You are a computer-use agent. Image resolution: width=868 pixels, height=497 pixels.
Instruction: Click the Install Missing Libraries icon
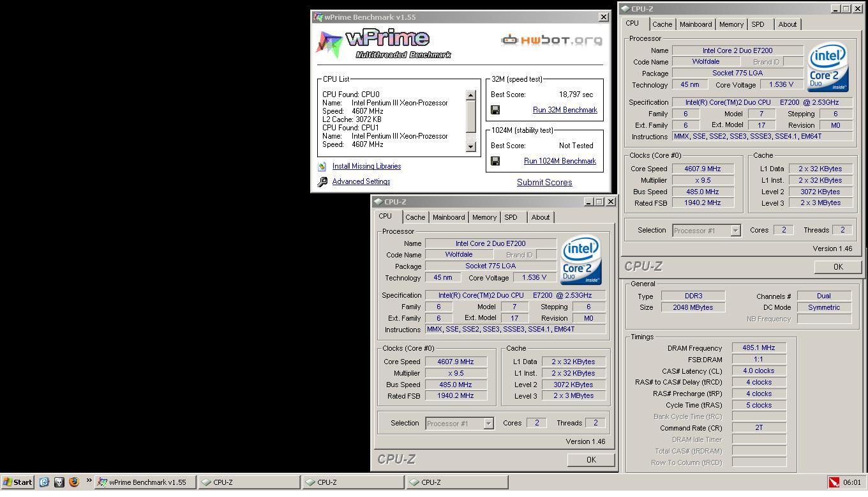(322, 166)
